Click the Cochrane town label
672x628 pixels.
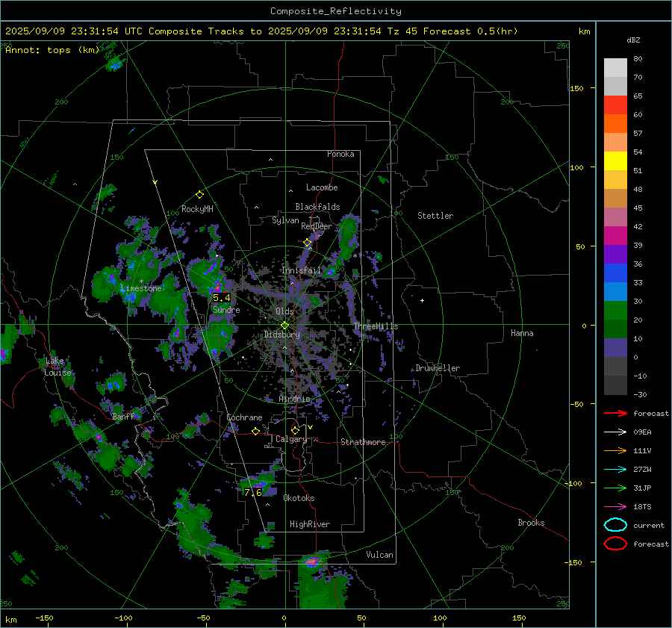[244, 417]
